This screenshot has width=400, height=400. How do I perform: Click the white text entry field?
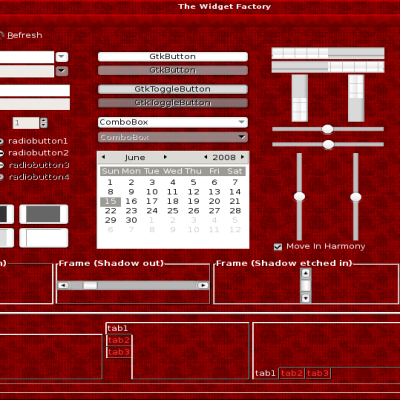click(x=35, y=91)
